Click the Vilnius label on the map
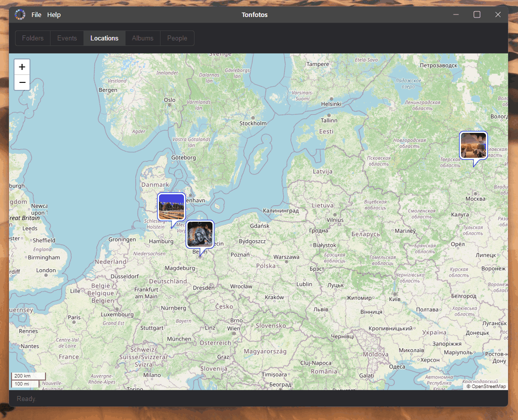Image resolution: width=518 pixels, height=420 pixels. tap(335, 220)
